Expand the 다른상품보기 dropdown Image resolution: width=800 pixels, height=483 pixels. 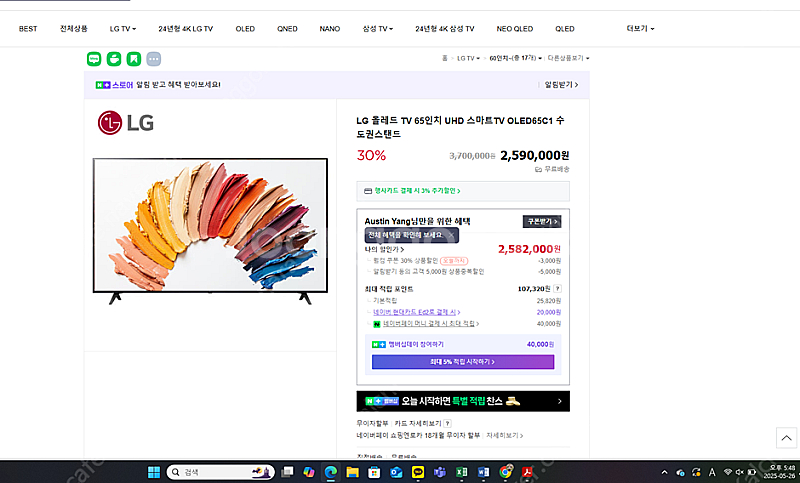(x=568, y=58)
